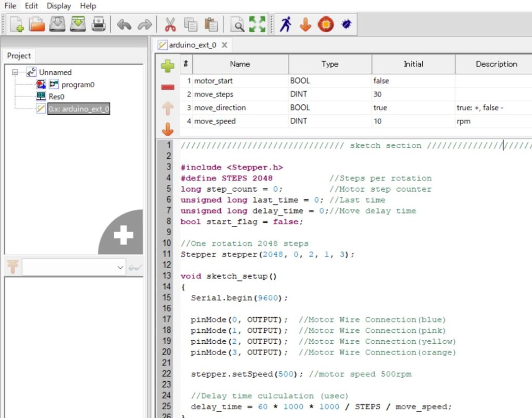
Task: Select the arduino_ext_0 editor tab
Action: tap(191, 45)
